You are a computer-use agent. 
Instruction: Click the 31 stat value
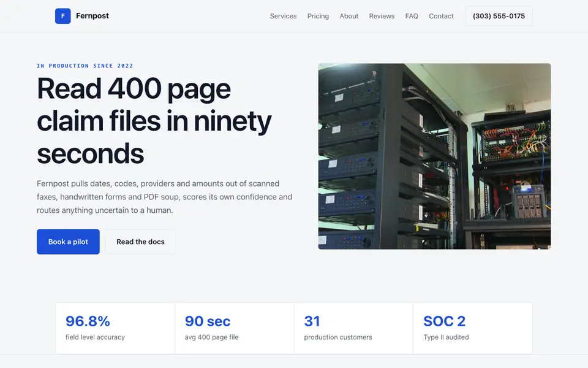(x=312, y=321)
